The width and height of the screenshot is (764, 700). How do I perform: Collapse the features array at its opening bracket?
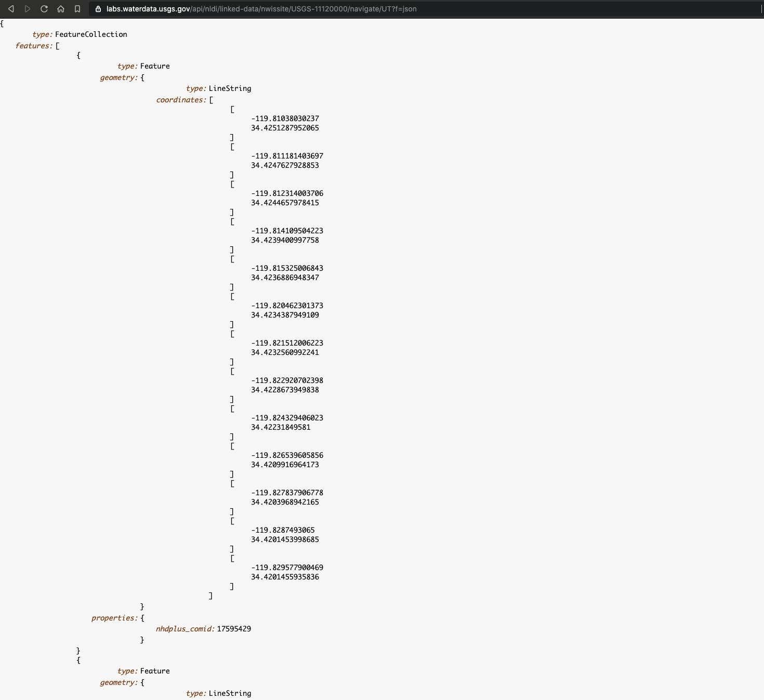58,46
